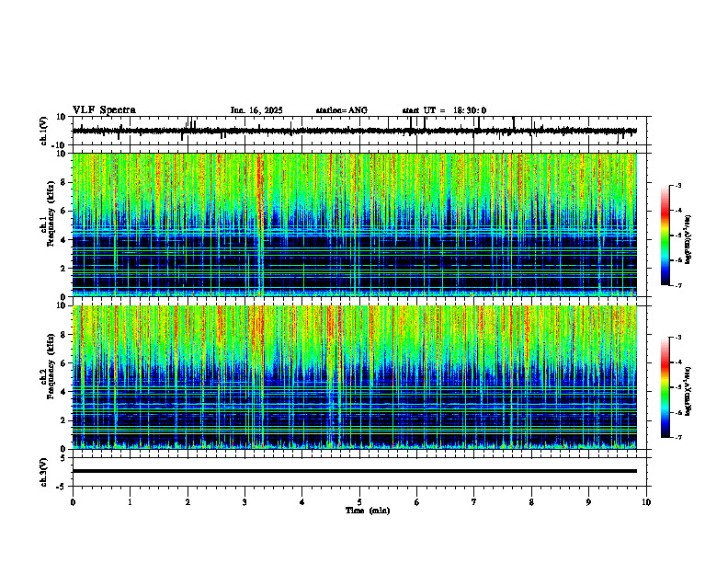
Task: Click time axis tick label '4'
Action: click(302, 502)
